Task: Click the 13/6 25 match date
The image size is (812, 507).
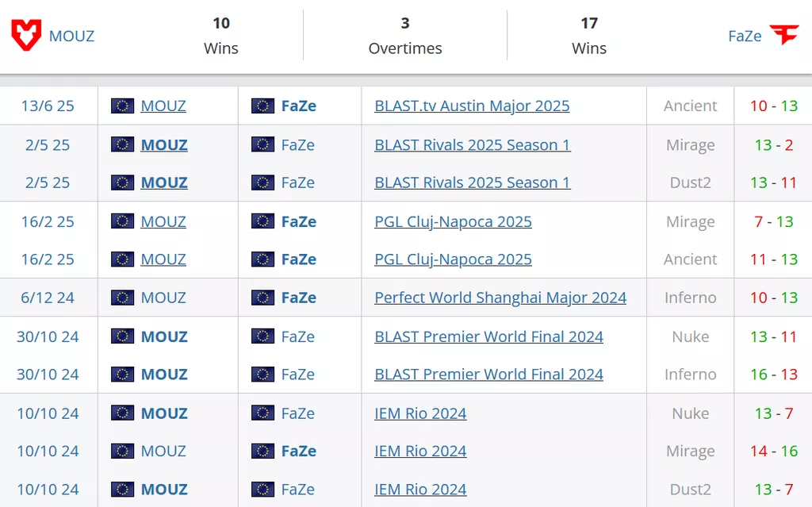Action: pyautogui.click(x=48, y=106)
